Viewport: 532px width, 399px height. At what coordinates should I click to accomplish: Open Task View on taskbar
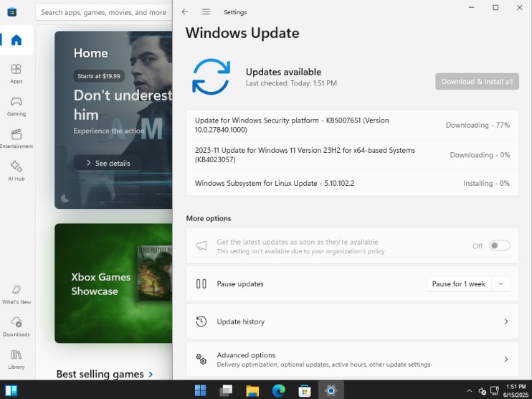(x=226, y=390)
